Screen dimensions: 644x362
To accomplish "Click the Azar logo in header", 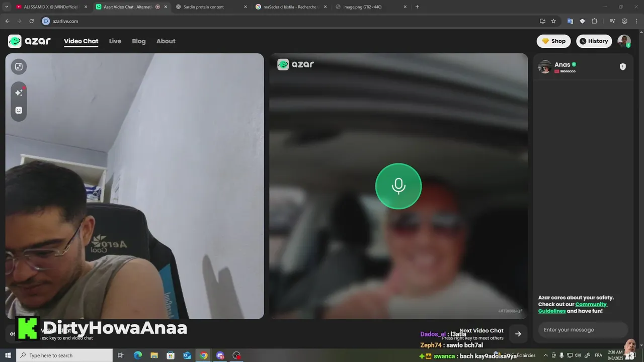I will pos(29,41).
